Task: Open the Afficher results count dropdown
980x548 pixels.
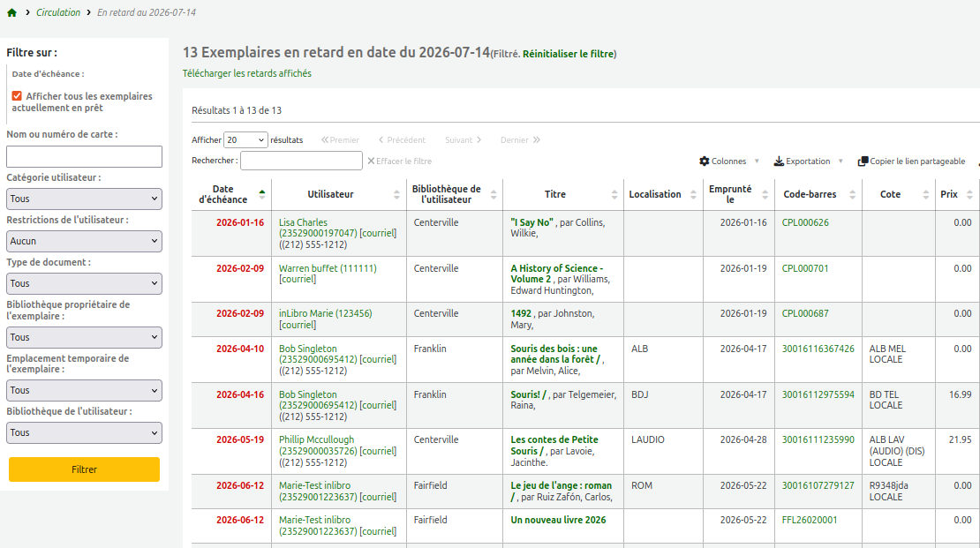Action: tap(245, 140)
